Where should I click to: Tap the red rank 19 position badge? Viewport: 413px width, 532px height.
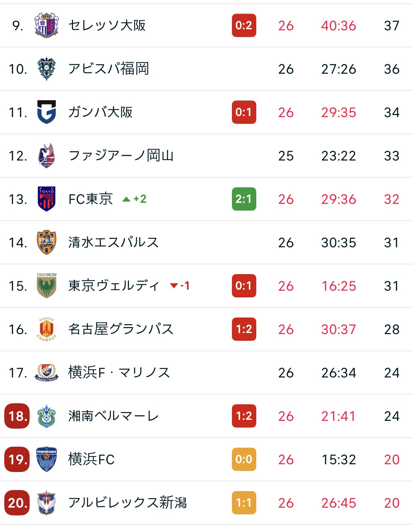[17, 459]
